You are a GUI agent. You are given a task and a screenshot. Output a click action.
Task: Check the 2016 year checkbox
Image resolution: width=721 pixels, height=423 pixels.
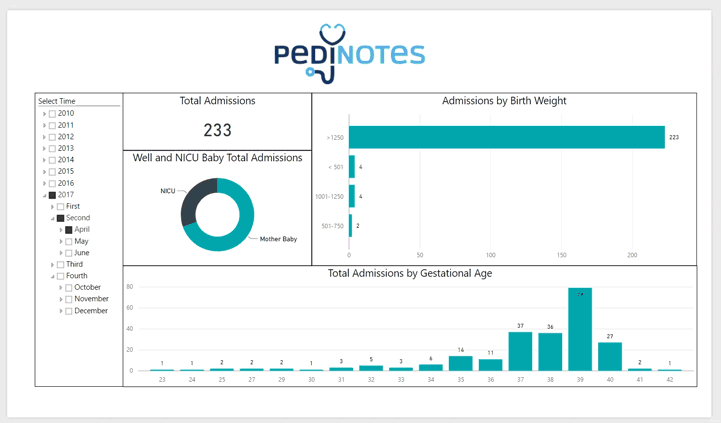(x=52, y=183)
